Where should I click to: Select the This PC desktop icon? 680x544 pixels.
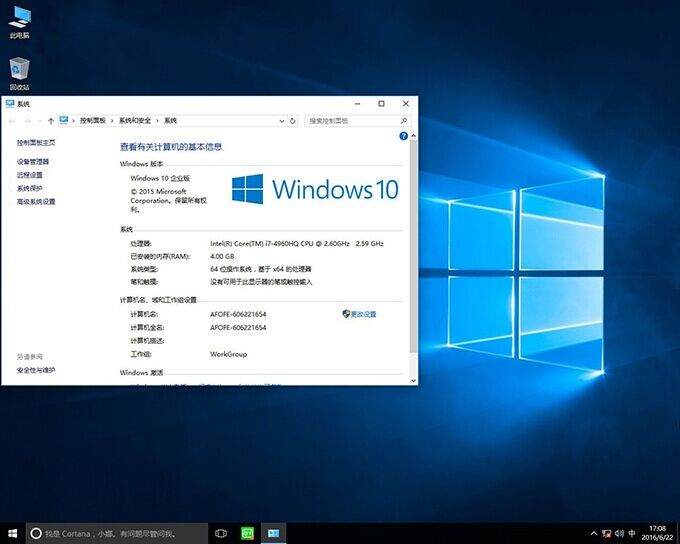point(19,18)
